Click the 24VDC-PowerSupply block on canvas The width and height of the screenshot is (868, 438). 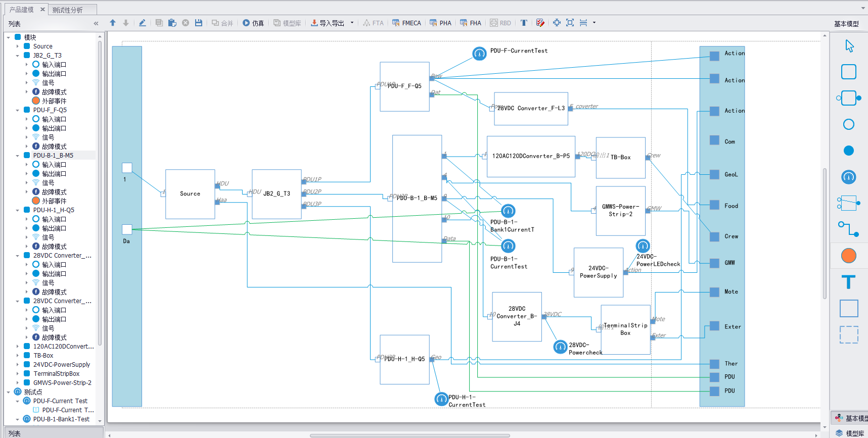click(599, 272)
